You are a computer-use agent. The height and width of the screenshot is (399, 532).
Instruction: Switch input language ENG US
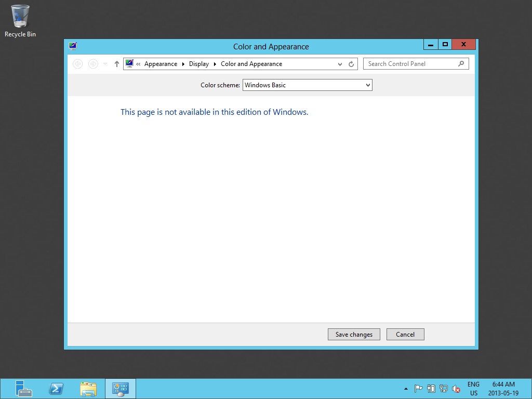[x=474, y=389]
